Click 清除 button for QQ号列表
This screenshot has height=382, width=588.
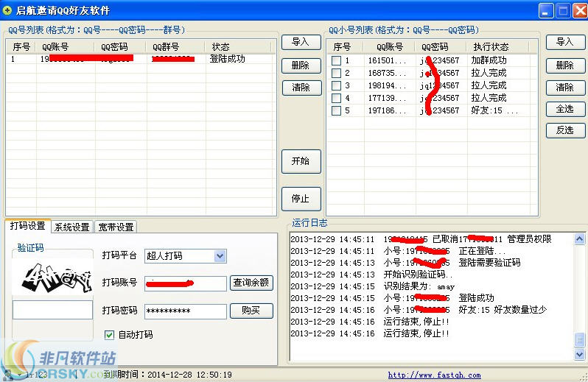click(x=301, y=88)
